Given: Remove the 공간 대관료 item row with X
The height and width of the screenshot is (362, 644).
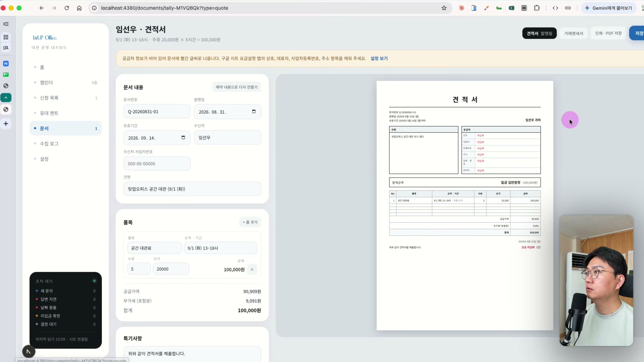Looking at the screenshot, I should (252, 269).
